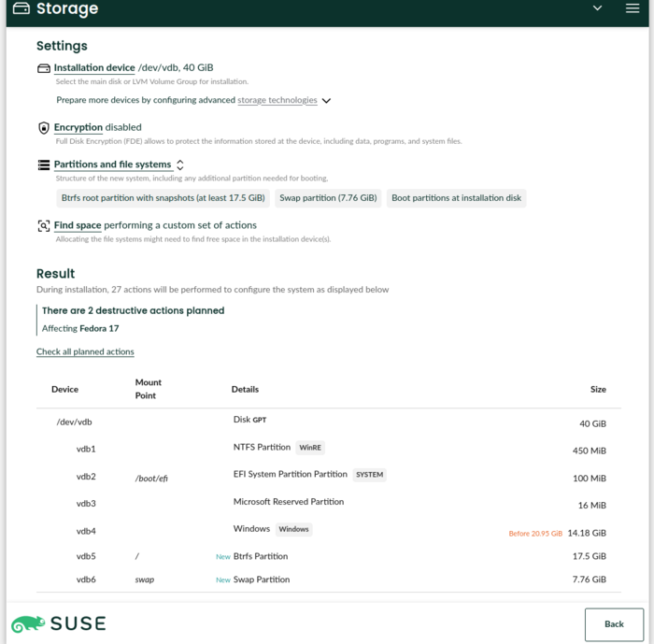Image resolution: width=654 pixels, height=644 pixels.
Task: Click the encryption shield icon
Action: point(43,127)
